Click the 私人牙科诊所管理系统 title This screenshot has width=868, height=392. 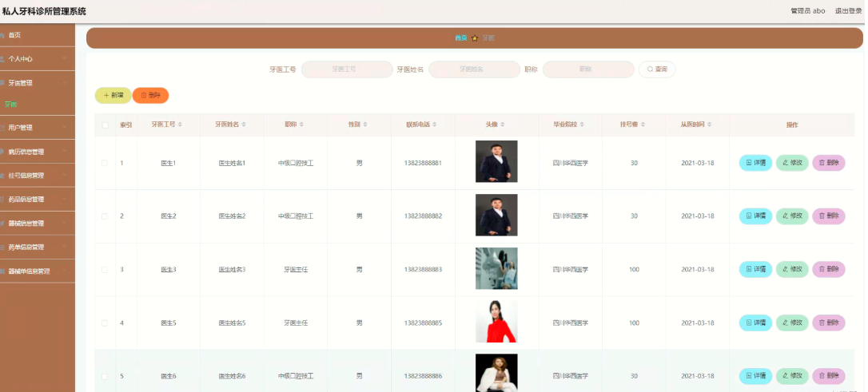[x=44, y=11]
